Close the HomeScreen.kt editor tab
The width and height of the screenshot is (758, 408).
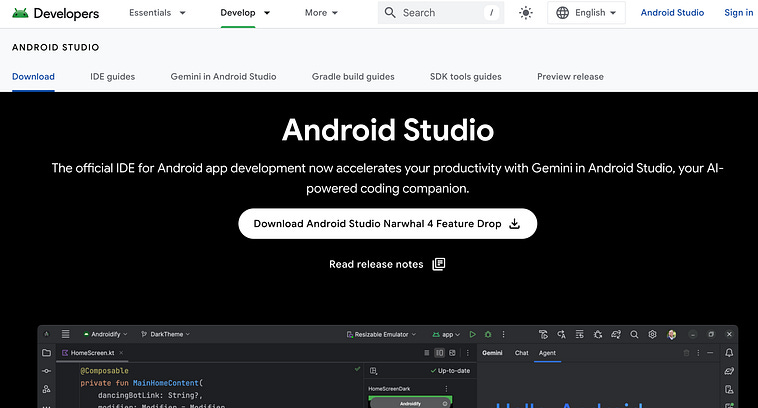coord(121,353)
